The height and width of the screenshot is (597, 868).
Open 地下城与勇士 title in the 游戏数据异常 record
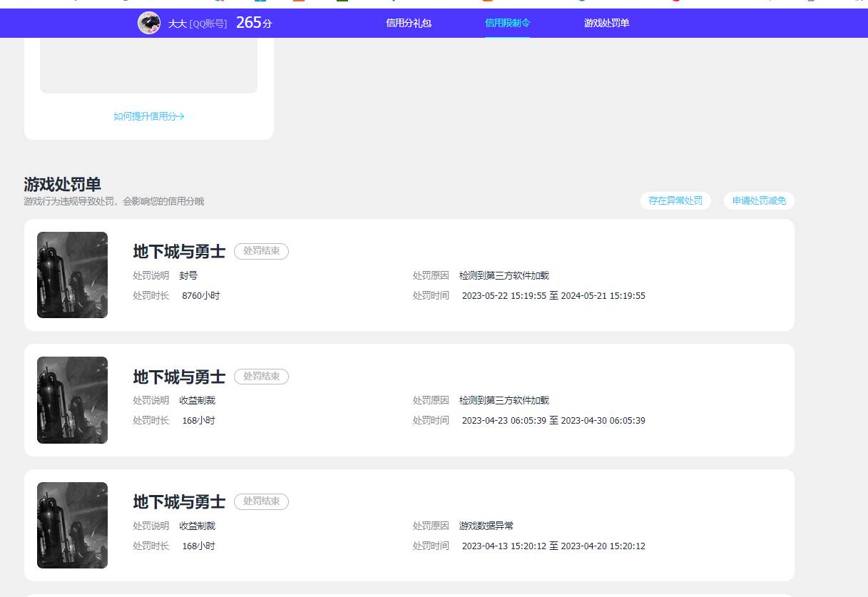(179, 502)
